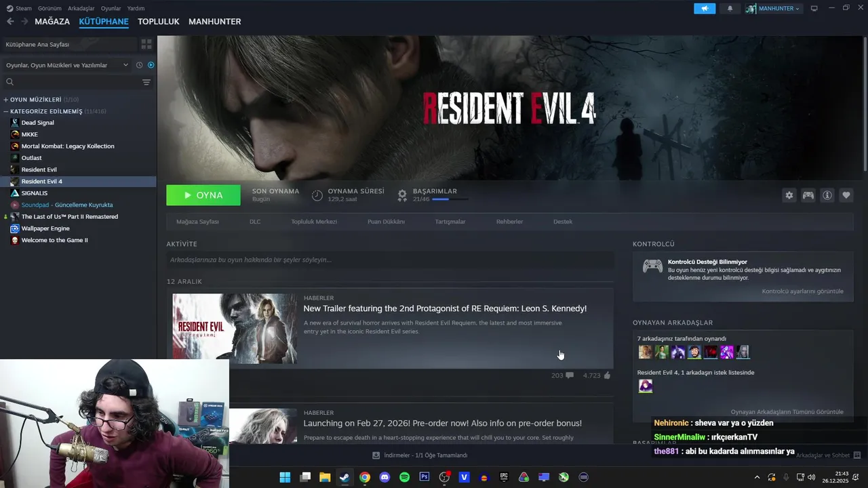Image resolution: width=868 pixels, height=488 pixels.
Task: Click the library search field
Action: (x=71, y=82)
